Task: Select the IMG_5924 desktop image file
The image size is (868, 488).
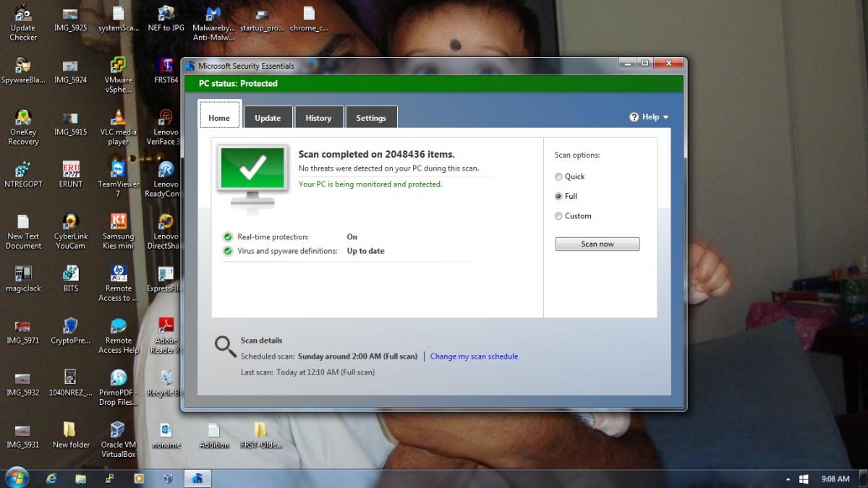Action: coord(71,71)
